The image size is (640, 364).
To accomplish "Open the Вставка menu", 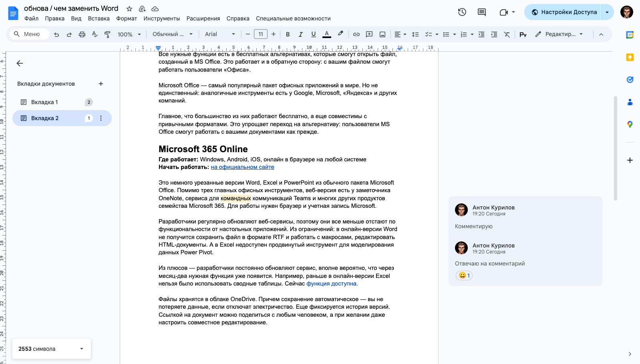I will tap(99, 18).
